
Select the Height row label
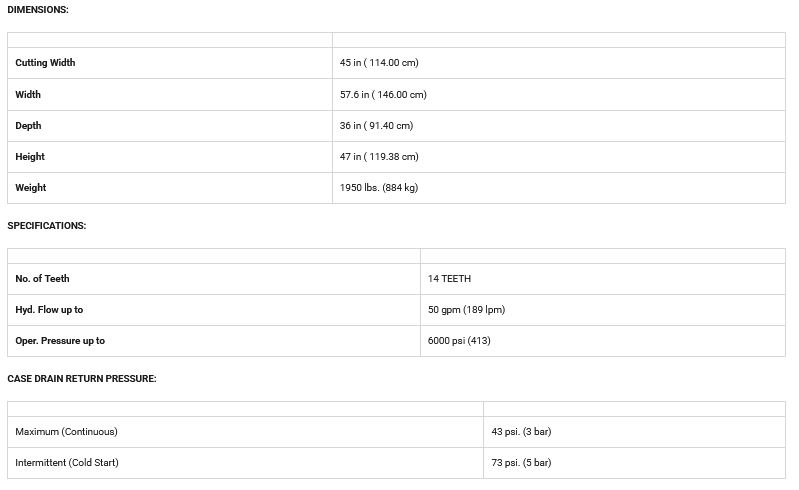point(30,157)
